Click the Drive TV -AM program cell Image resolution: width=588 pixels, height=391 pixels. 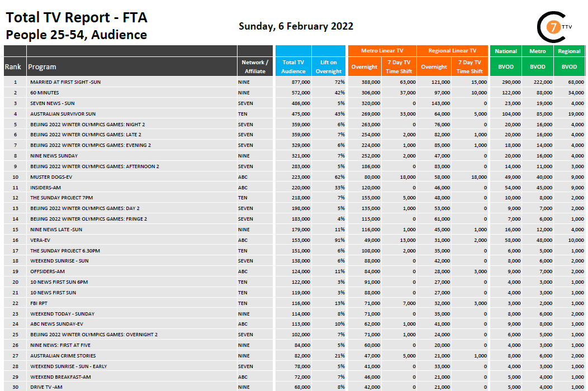point(46,388)
